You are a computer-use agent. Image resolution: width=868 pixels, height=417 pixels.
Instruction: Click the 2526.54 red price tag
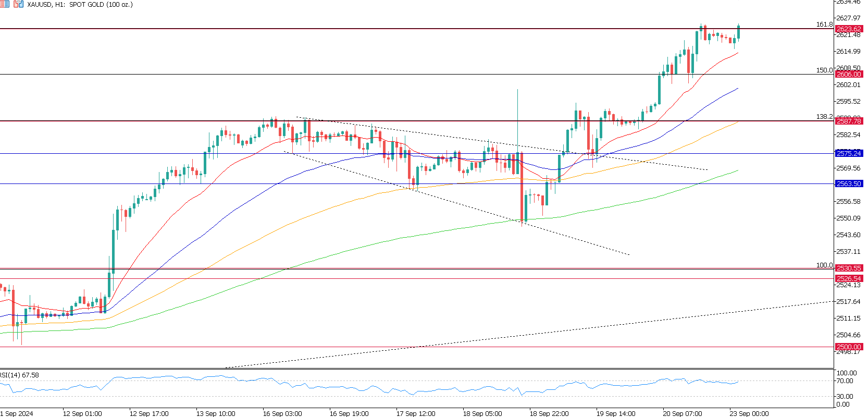point(849,279)
